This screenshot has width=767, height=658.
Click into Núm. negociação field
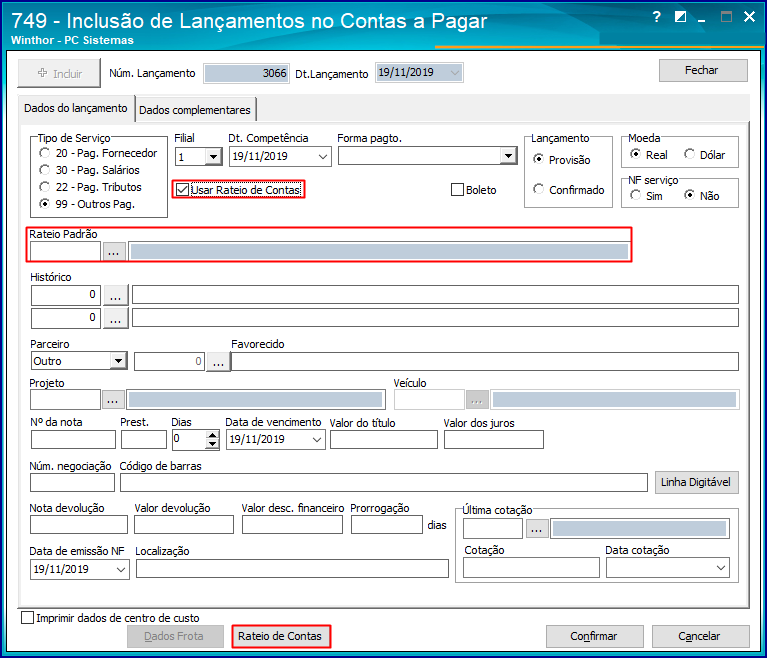(72, 482)
